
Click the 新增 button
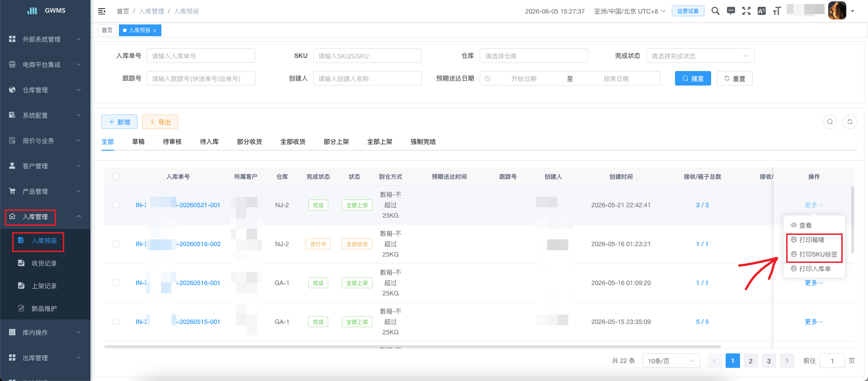(x=119, y=122)
